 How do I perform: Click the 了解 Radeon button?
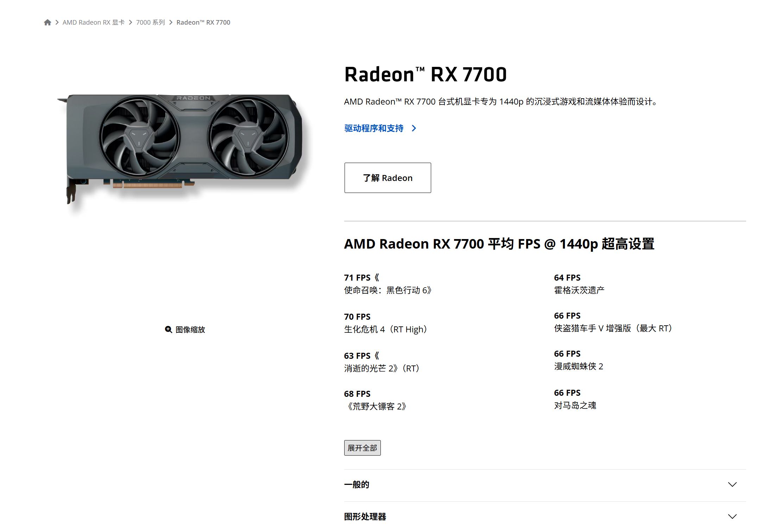pyautogui.click(x=388, y=178)
